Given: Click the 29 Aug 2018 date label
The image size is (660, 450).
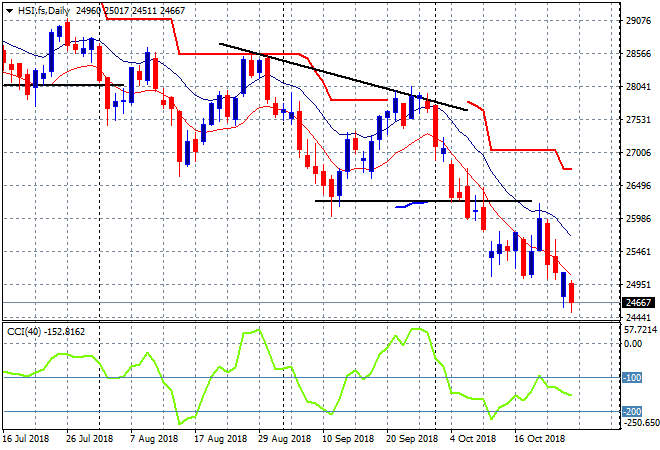Looking at the screenshot, I should point(285,439).
